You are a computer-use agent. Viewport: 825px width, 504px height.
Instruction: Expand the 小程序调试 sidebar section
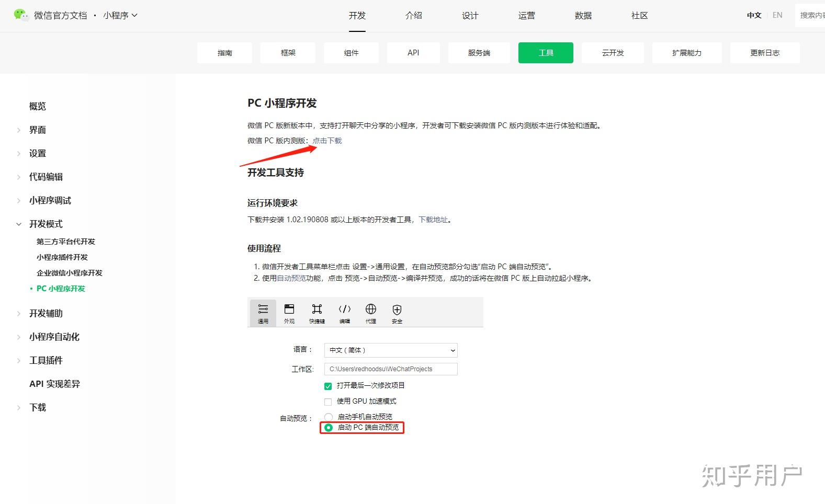pyautogui.click(x=19, y=201)
